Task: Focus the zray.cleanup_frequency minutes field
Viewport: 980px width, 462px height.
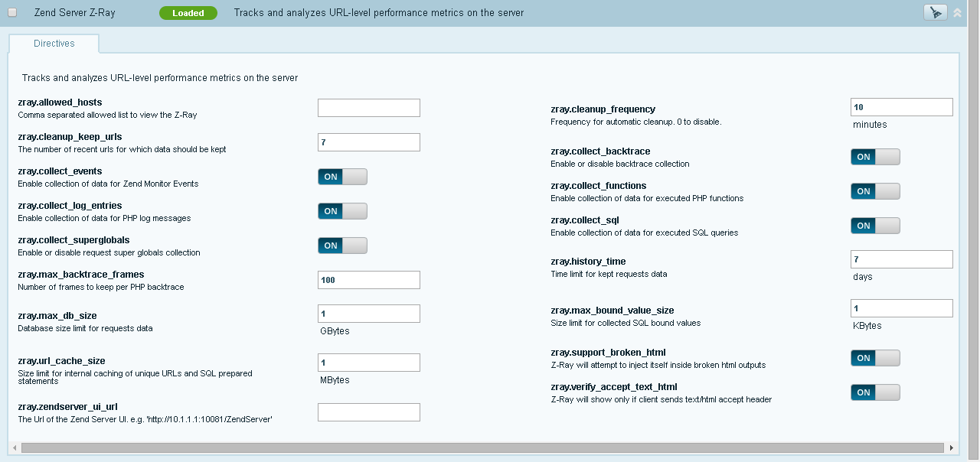Action: 901,107
